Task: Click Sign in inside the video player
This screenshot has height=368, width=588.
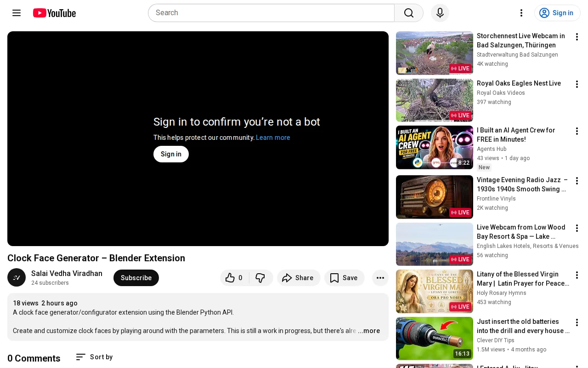Action: point(171,154)
